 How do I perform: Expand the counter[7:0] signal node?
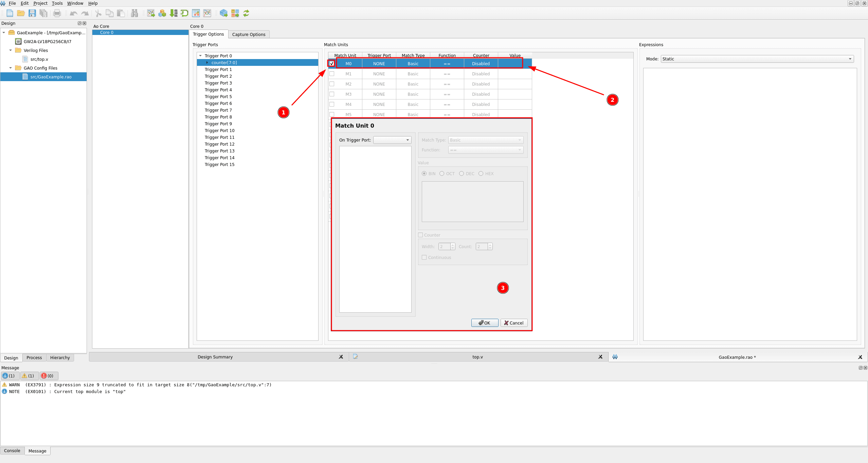pos(207,62)
